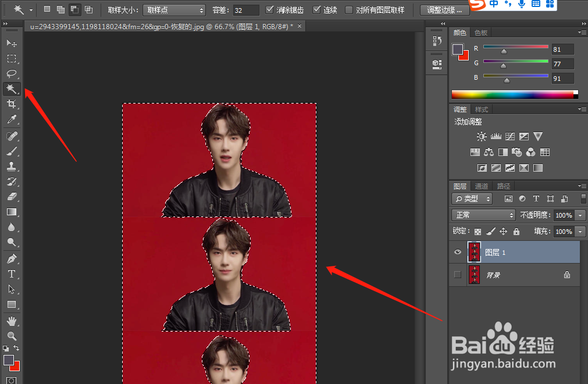
Task: Select the Move tool
Action: click(12, 44)
